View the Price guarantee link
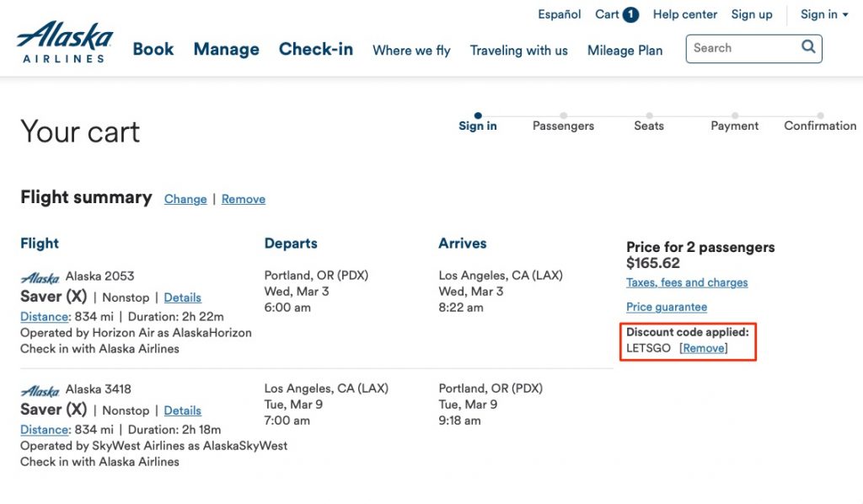Screen dimensions: 863x504 coord(667,307)
